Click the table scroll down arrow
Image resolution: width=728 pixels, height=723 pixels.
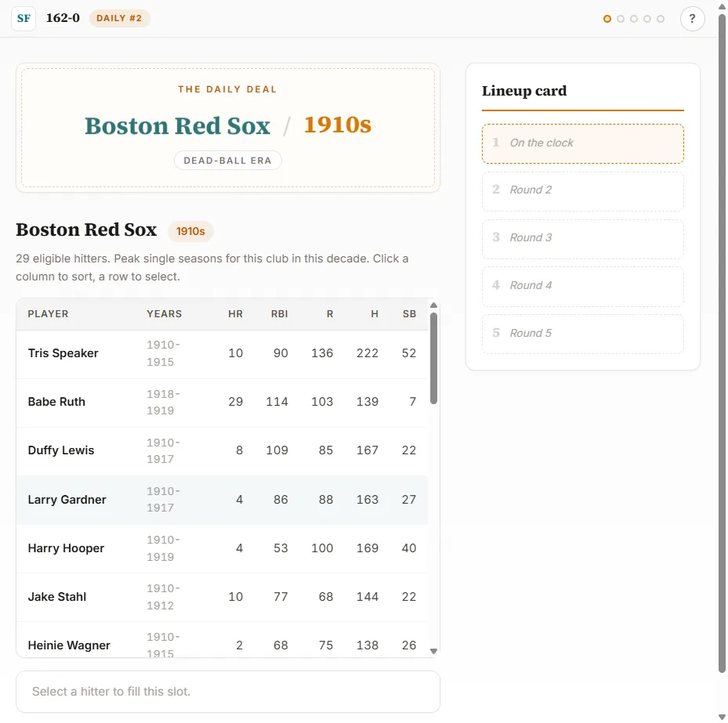click(x=433, y=651)
